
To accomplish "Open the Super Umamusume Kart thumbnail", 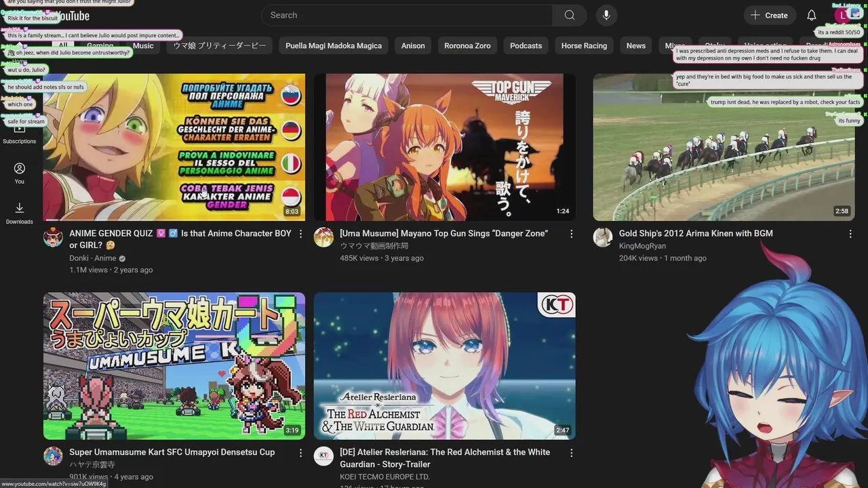I will [174, 366].
